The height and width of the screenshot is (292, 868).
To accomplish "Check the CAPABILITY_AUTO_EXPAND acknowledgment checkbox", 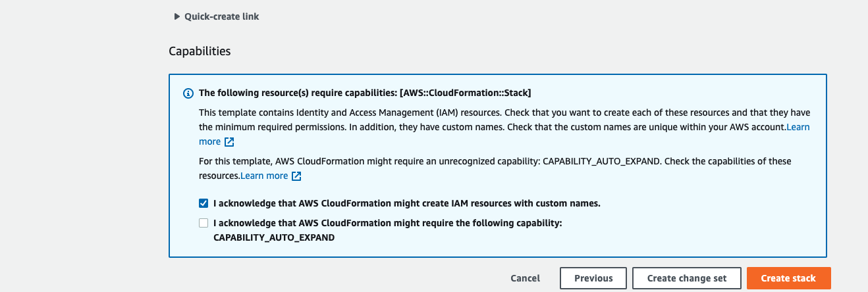I will click(x=203, y=223).
